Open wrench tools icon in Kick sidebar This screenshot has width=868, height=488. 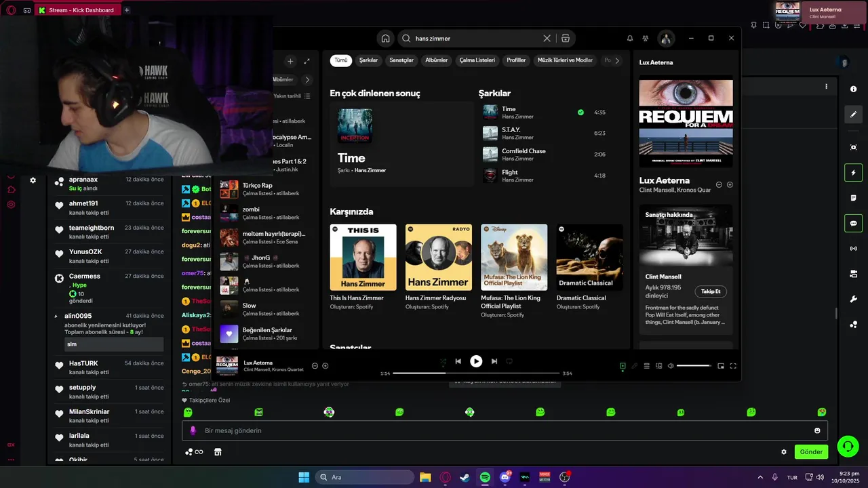point(853,299)
